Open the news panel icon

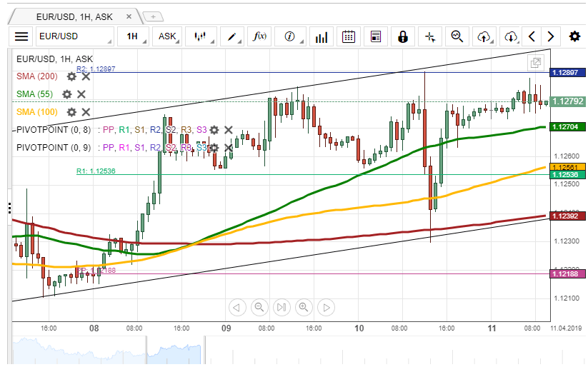tap(376, 36)
